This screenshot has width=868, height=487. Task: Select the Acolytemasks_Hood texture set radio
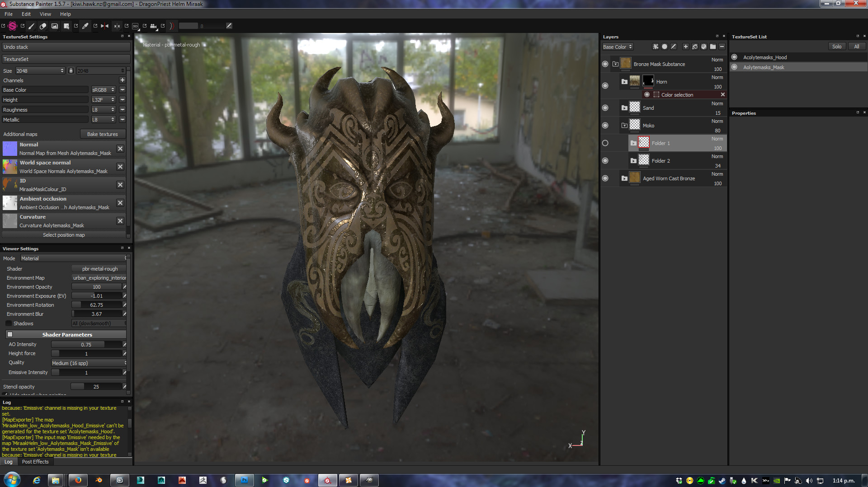pos(735,57)
